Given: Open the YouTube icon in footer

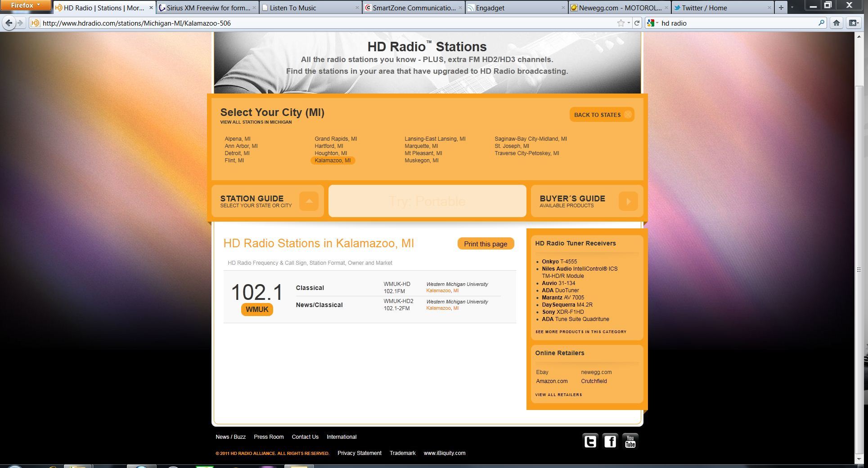Looking at the screenshot, I should [630, 441].
